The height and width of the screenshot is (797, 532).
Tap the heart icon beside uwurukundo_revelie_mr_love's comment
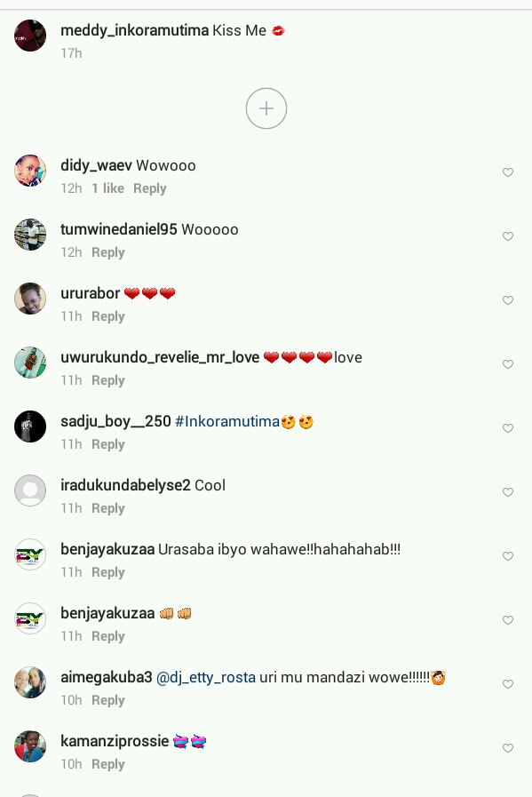click(508, 364)
